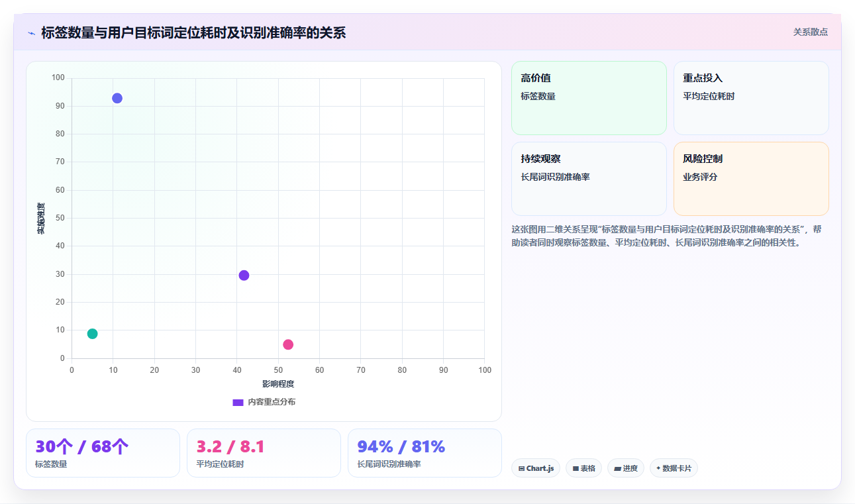Select the pink data point near 5

pos(288,344)
